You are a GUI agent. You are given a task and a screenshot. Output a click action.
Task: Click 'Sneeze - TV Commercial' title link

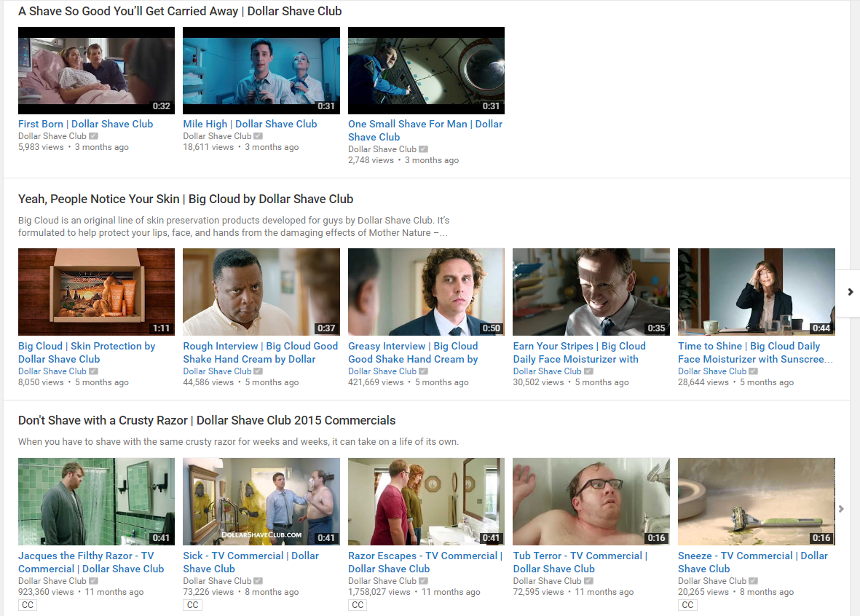(752, 562)
